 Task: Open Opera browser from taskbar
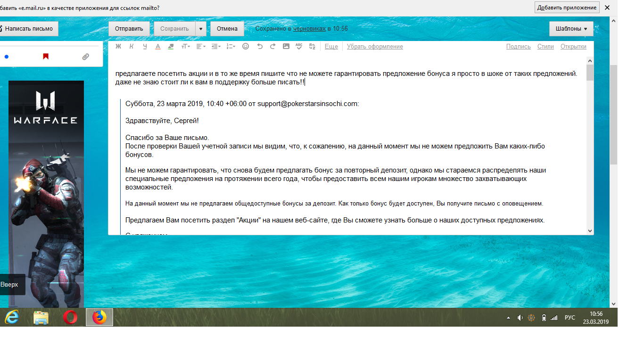70,318
